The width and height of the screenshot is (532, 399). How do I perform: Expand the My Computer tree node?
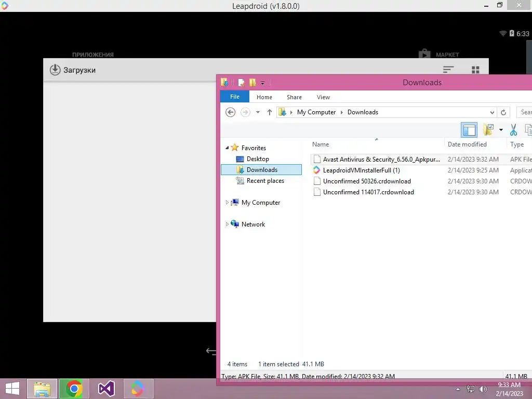point(227,203)
